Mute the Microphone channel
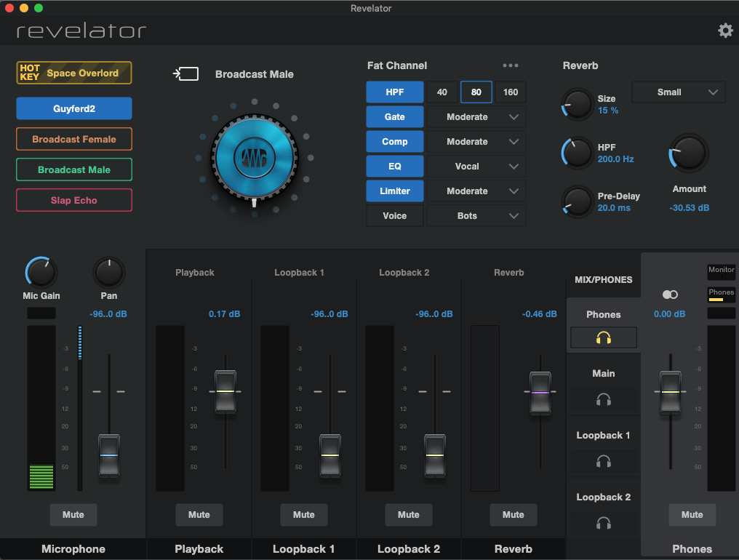 (x=73, y=515)
